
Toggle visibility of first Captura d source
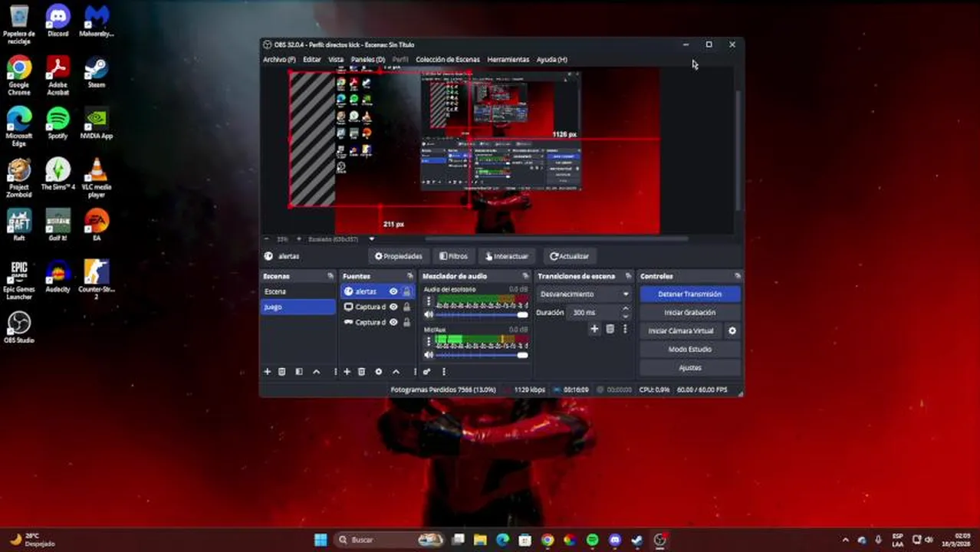tap(393, 307)
